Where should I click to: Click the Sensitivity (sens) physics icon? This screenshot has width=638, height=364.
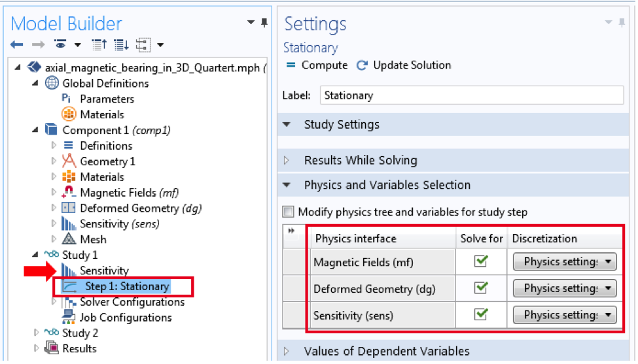pos(68,223)
